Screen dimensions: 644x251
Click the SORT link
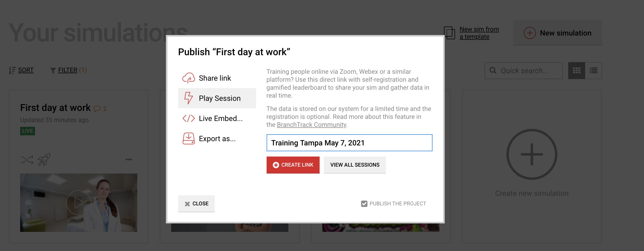point(26,70)
